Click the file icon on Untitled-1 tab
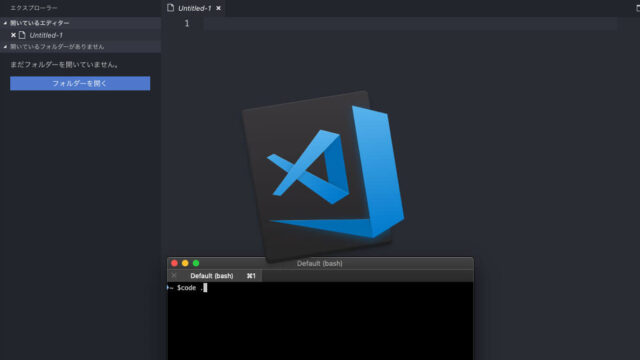 [x=171, y=8]
